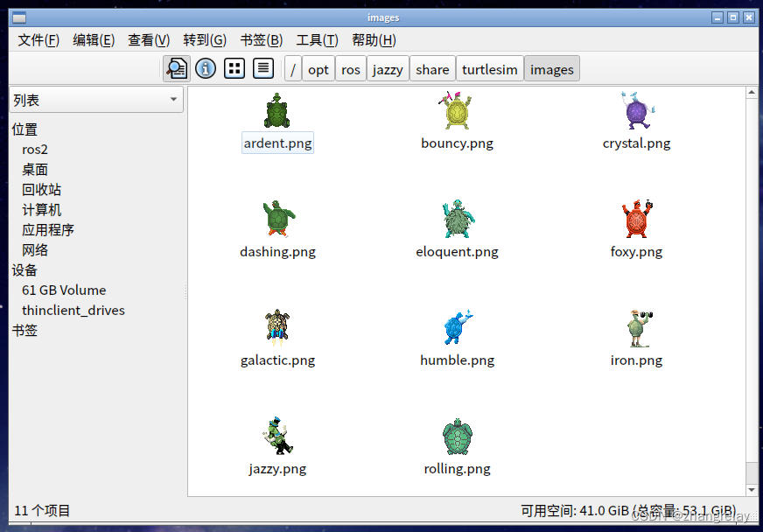
Task: Select the crystal.png turtle icon
Action: [637, 110]
